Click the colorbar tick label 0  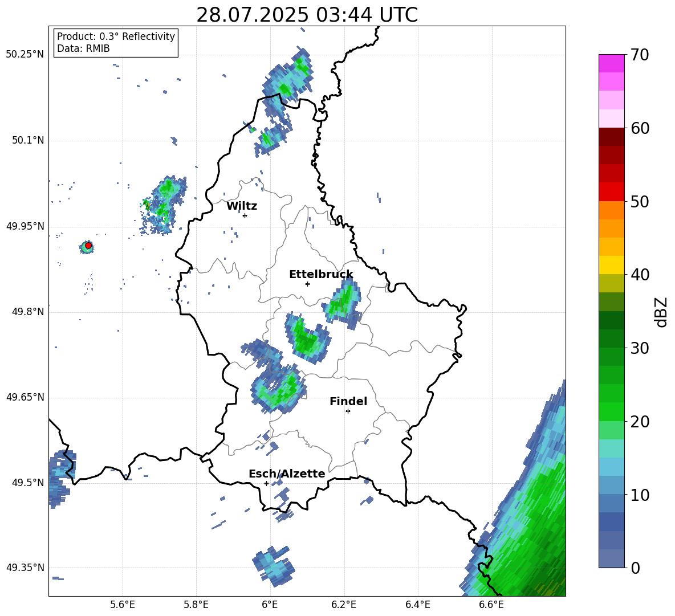pyautogui.click(x=635, y=568)
